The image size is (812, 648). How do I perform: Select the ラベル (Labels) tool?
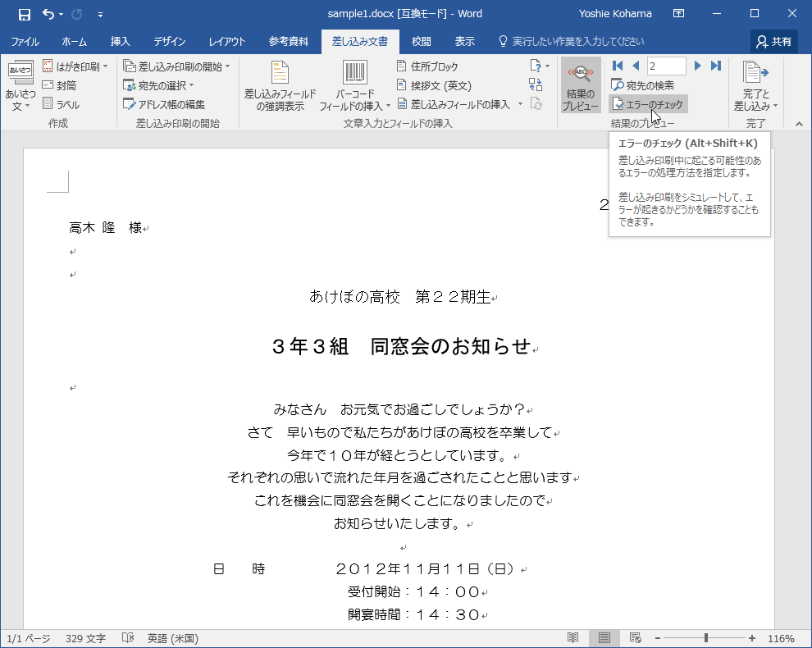[x=59, y=103]
